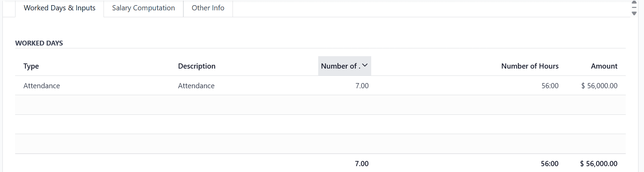
Task: Sort by the Description column header
Action: coord(196,66)
